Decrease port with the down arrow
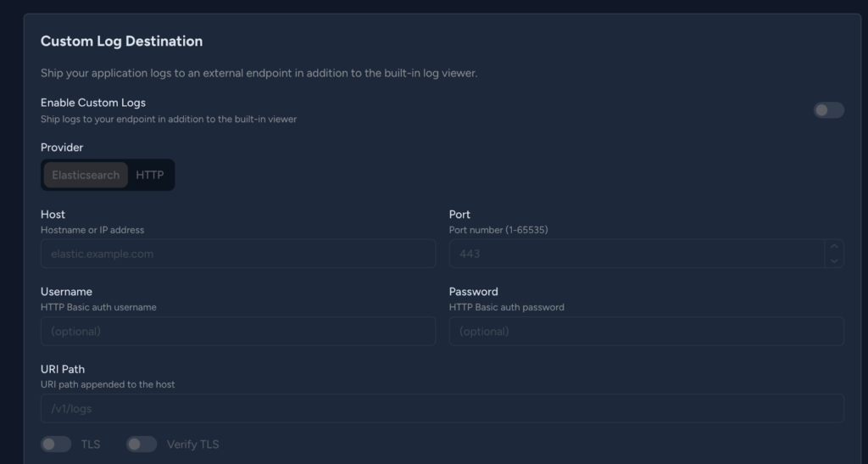 pyautogui.click(x=834, y=260)
